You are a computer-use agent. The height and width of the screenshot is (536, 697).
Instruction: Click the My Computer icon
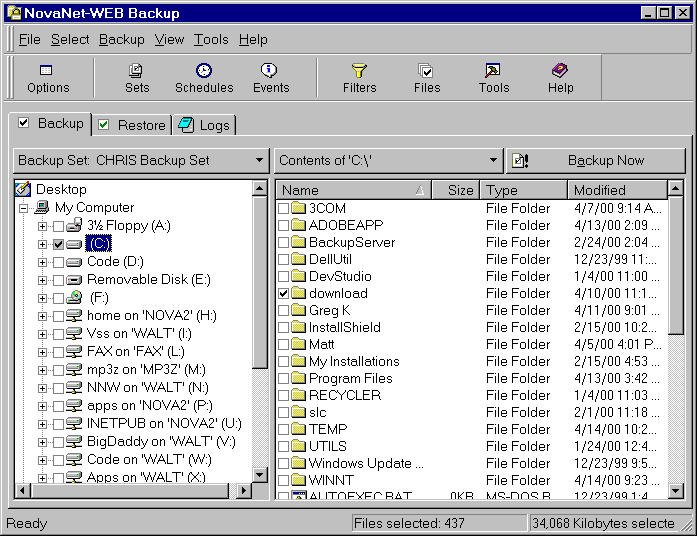click(x=41, y=207)
